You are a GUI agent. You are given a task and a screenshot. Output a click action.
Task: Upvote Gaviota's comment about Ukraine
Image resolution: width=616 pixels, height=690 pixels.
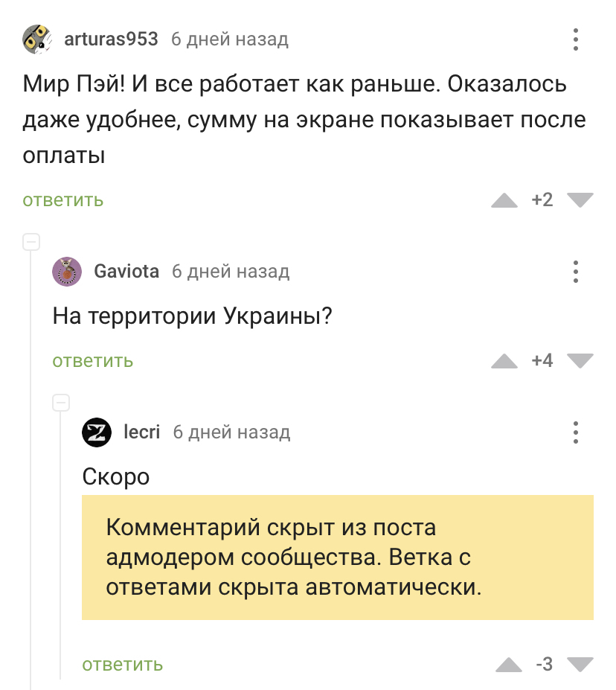click(x=504, y=361)
